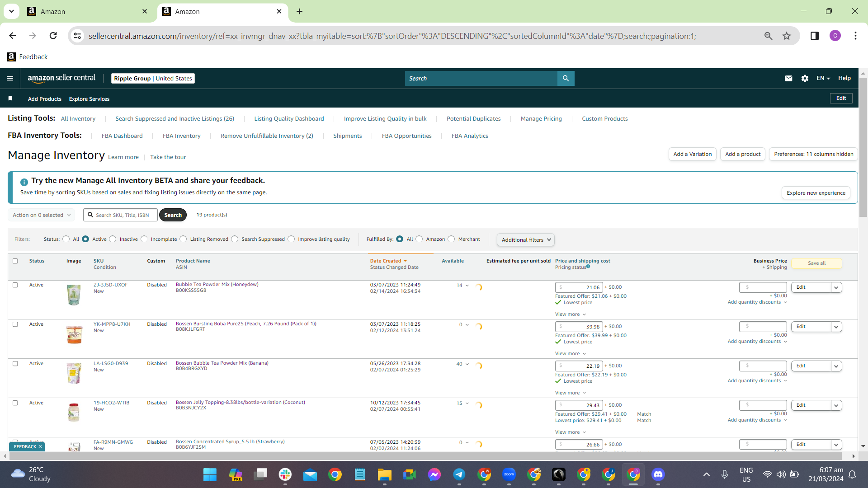Open Preferences: 11 columns hidden

click(813, 154)
